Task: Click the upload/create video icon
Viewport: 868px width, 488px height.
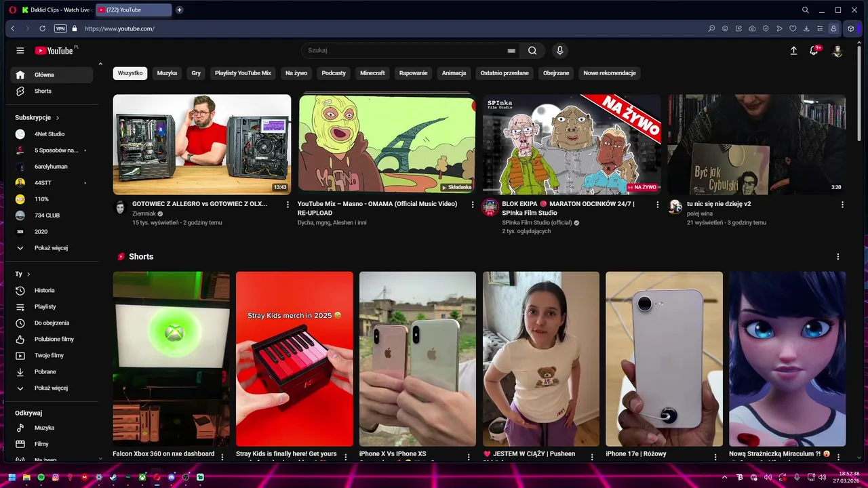Action: (x=793, y=51)
